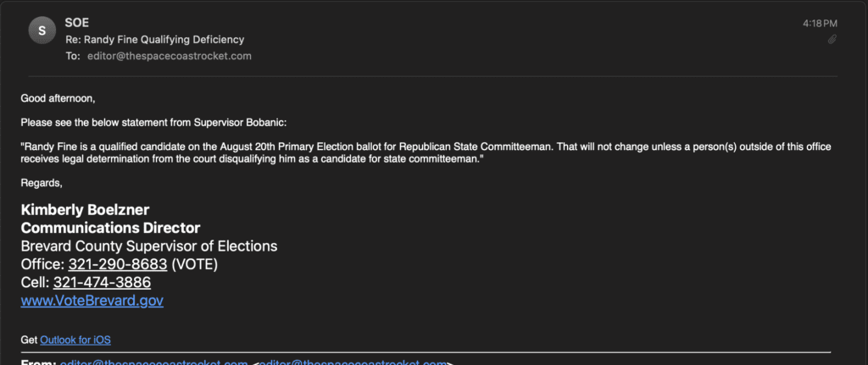Click the "Good afternoon," greeting line
The width and height of the screenshot is (868, 365).
pyautogui.click(x=58, y=98)
